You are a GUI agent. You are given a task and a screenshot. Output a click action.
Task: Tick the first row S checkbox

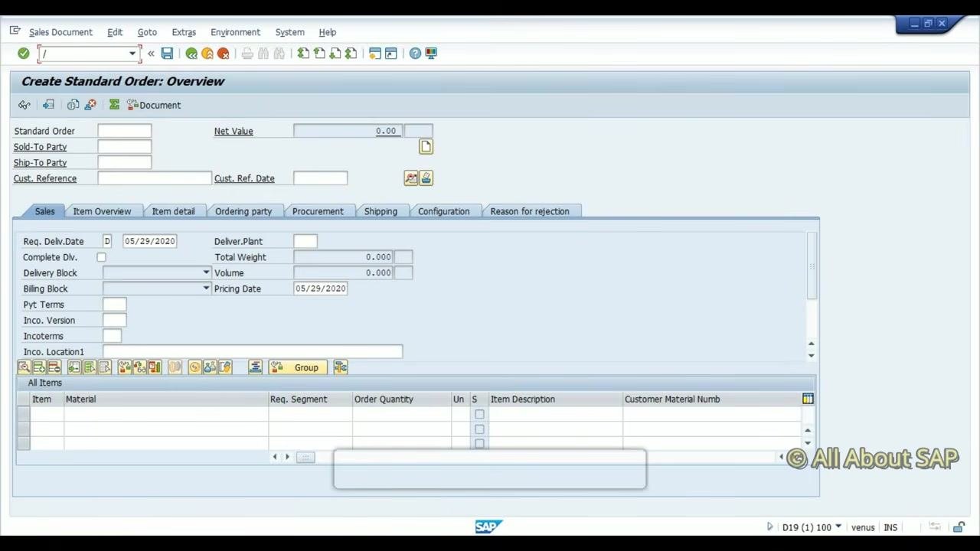click(479, 414)
